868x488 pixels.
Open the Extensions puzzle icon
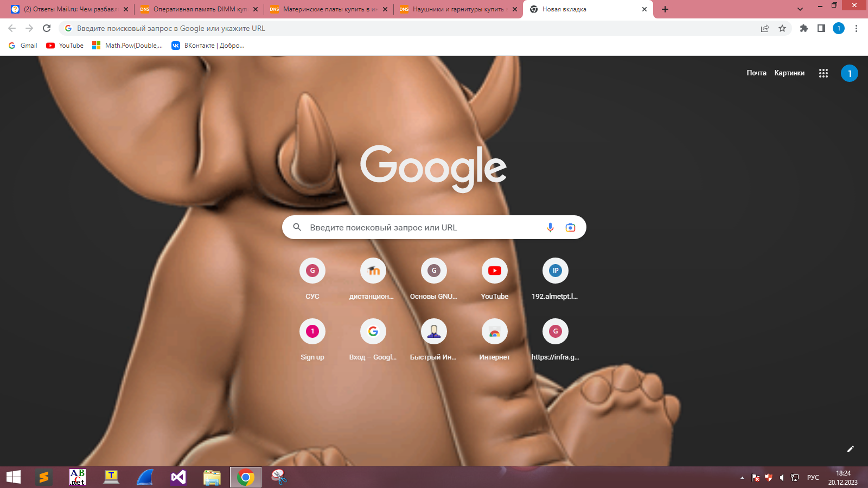(x=804, y=28)
